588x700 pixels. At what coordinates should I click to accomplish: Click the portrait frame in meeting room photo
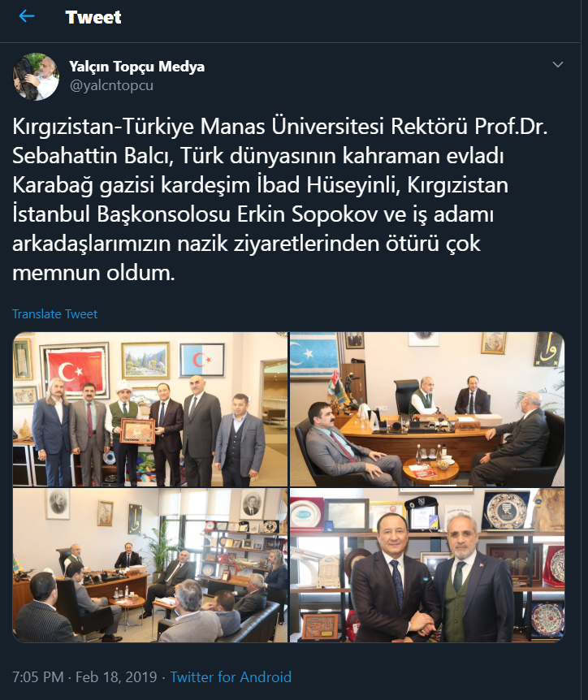58,503
